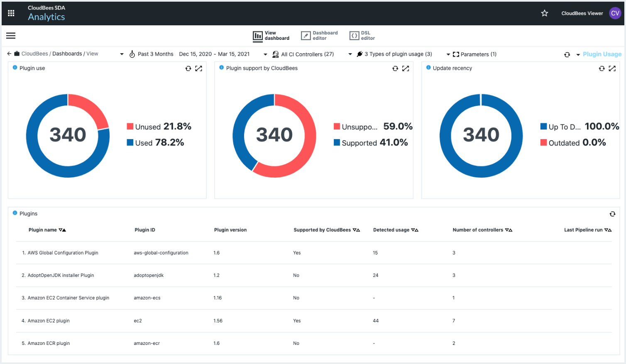Click the Plugin ID column header

pyautogui.click(x=145, y=230)
